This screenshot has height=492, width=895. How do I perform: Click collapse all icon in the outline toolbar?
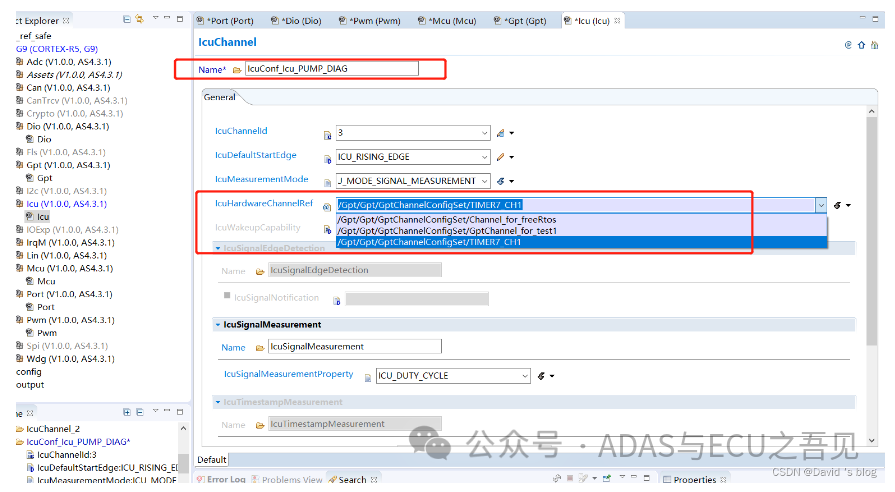pyautogui.click(x=139, y=412)
